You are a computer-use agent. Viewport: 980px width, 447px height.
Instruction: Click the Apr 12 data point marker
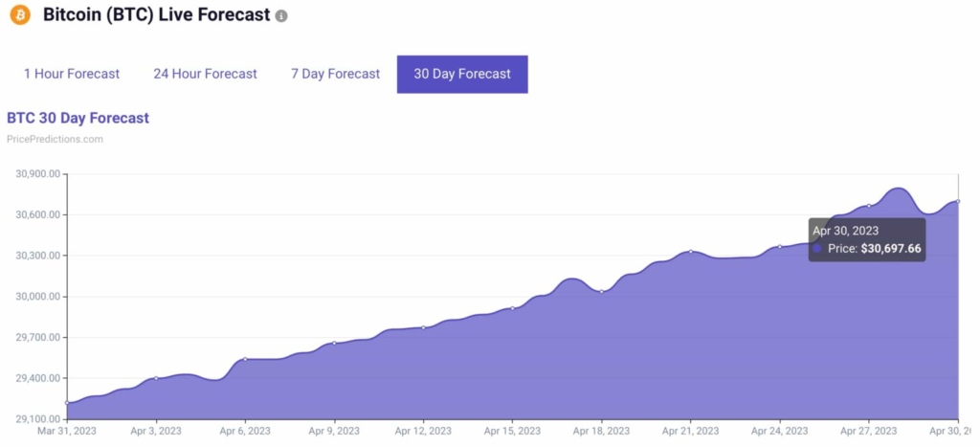point(423,327)
